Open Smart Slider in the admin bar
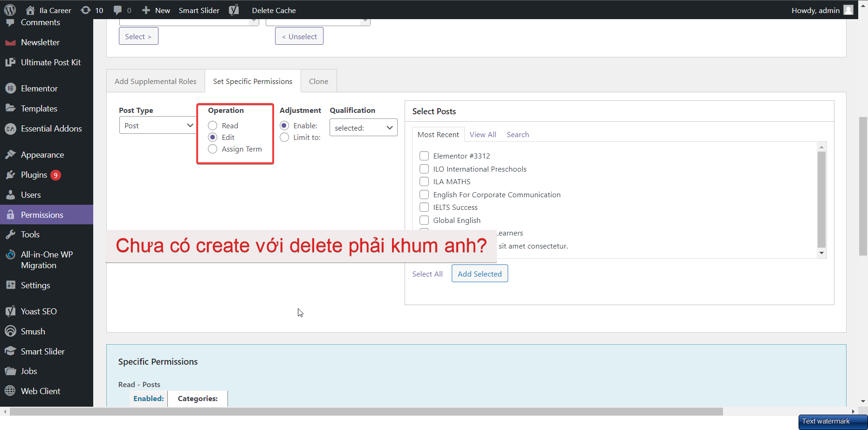This screenshot has height=430, width=868. [199, 10]
